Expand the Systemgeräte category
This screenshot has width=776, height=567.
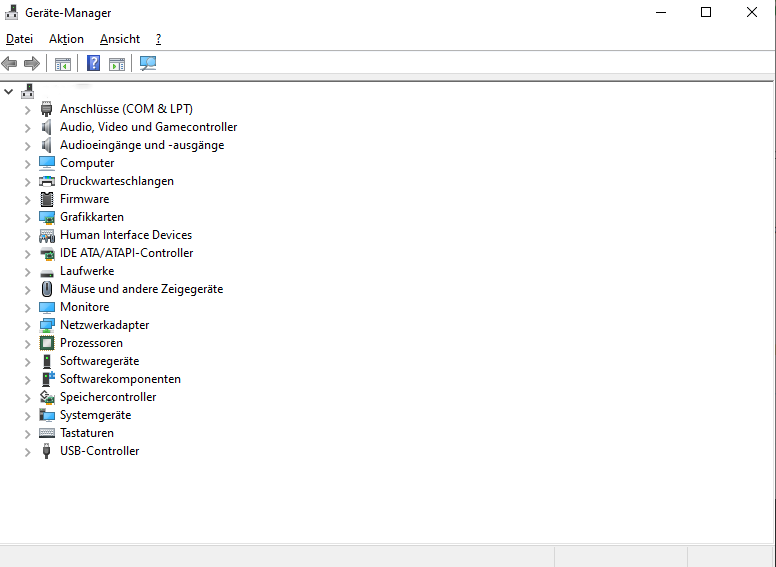[28, 416]
